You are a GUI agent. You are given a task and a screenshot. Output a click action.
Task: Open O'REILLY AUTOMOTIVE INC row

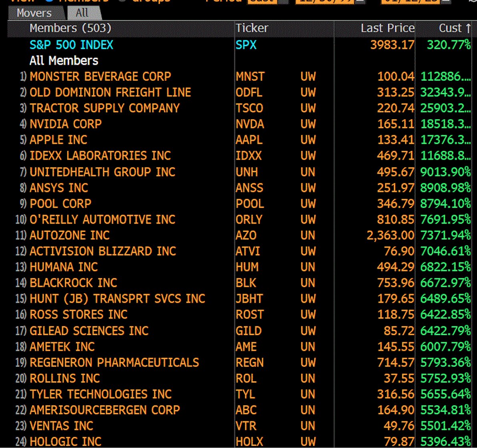click(x=239, y=220)
